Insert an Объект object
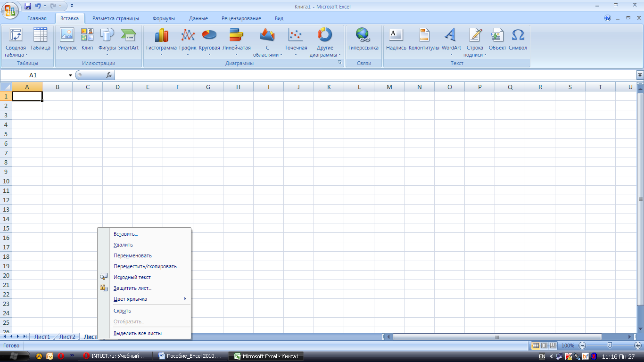Screen dimensions: 644x362 [x=497, y=40]
